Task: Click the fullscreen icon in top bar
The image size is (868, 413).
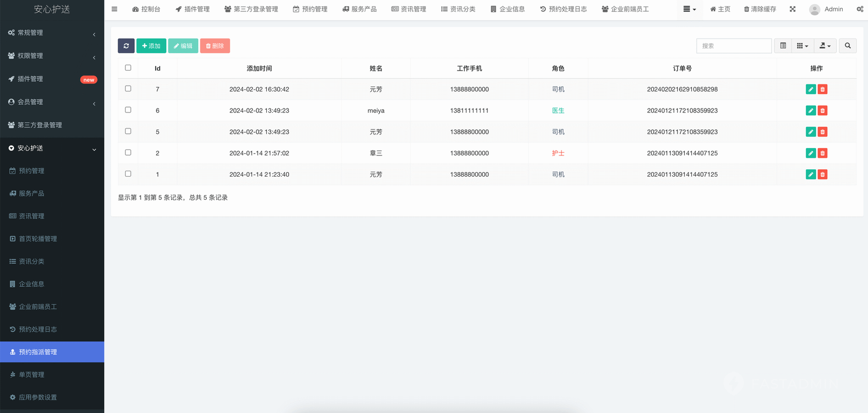Action: (792, 9)
